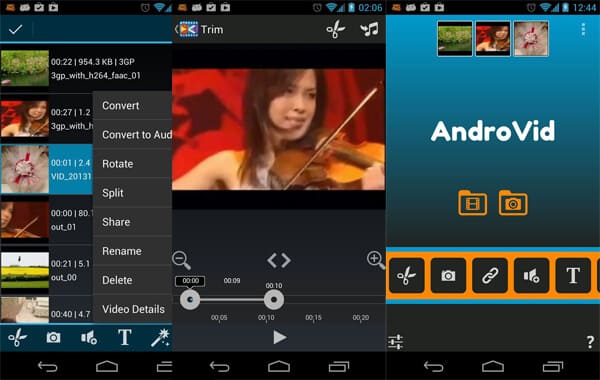This screenshot has width=600, height=380.
Task: Tap the camera frame grab icon in list toolbar
Action: 53,338
